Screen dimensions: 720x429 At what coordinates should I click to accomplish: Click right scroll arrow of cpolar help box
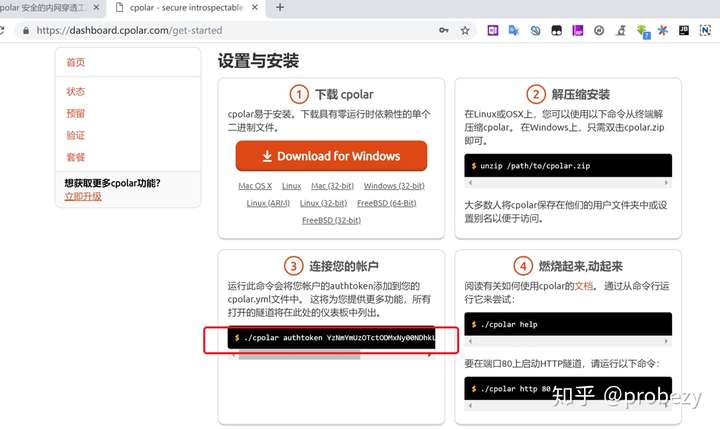click(x=666, y=341)
